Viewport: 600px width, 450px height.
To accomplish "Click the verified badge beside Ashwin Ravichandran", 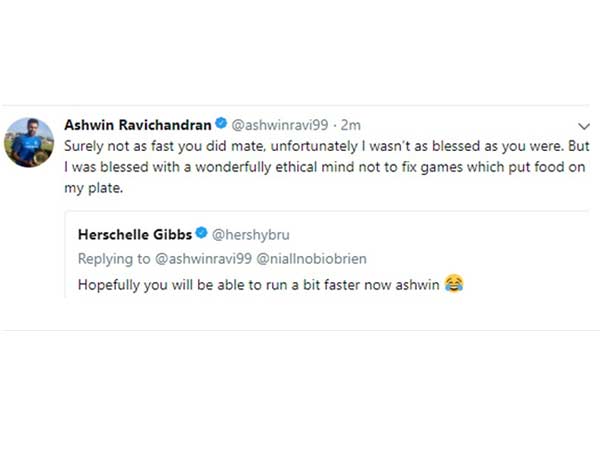I will tap(222, 125).
